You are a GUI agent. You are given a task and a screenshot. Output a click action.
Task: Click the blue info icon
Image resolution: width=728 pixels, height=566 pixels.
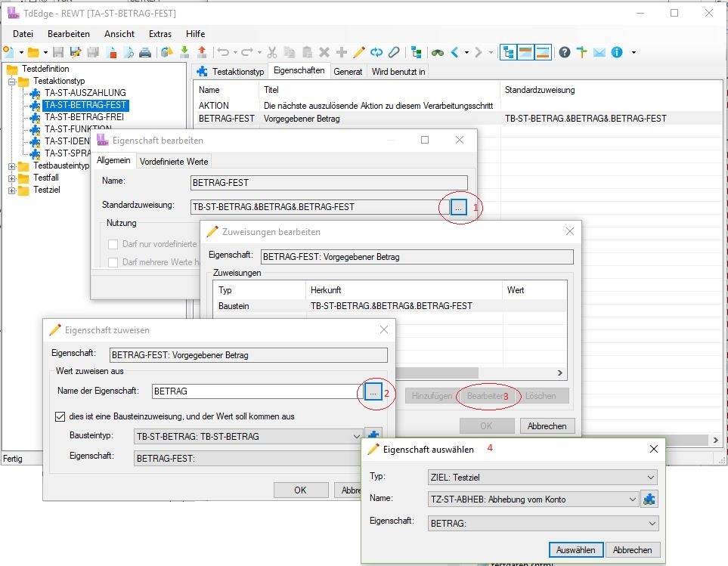tap(617, 52)
